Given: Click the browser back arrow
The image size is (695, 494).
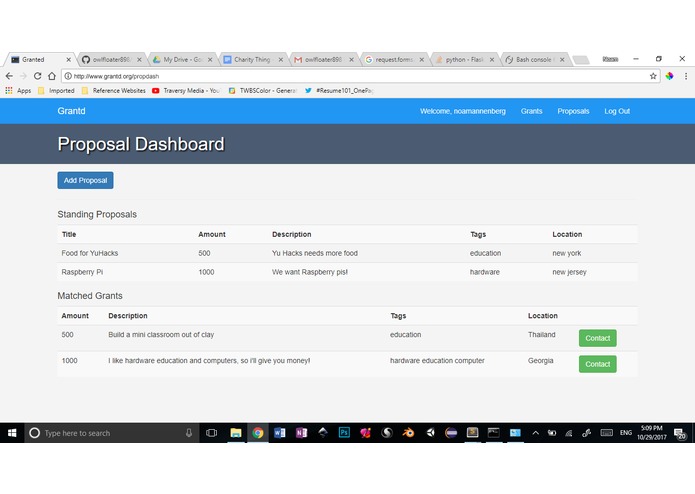Looking at the screenshot, I should pyautogui.click(x=9, y=76).
